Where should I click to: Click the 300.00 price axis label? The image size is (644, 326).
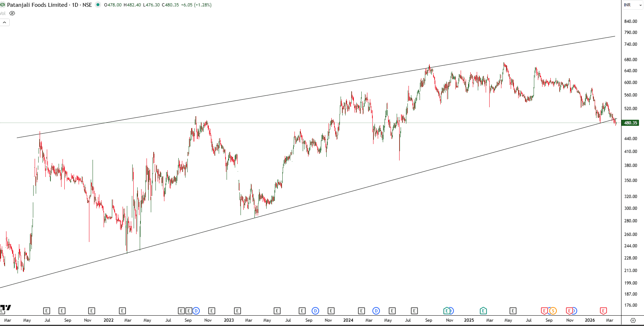tap(630, 208)
